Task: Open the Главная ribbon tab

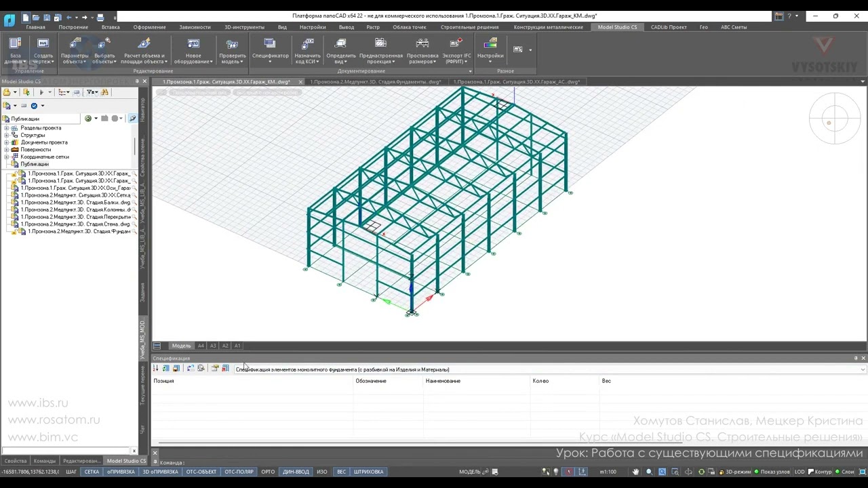Action: (35, 27)
